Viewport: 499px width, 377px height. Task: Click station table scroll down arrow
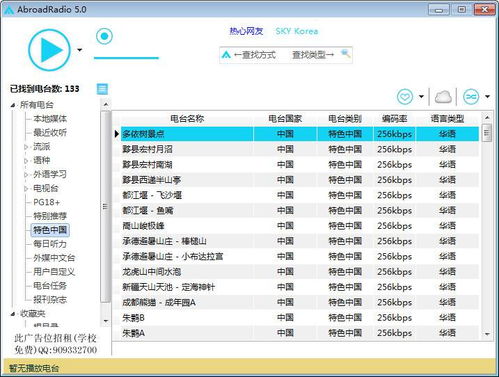[487, 334]
